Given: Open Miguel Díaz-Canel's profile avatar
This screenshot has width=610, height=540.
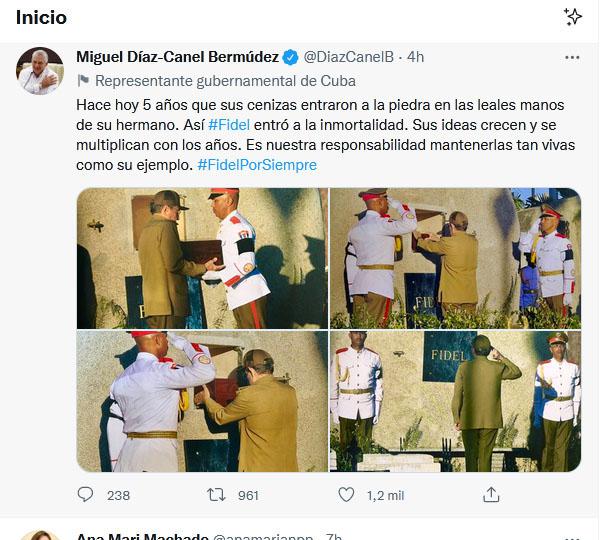Looking at the screenshot, I should 40,71.
